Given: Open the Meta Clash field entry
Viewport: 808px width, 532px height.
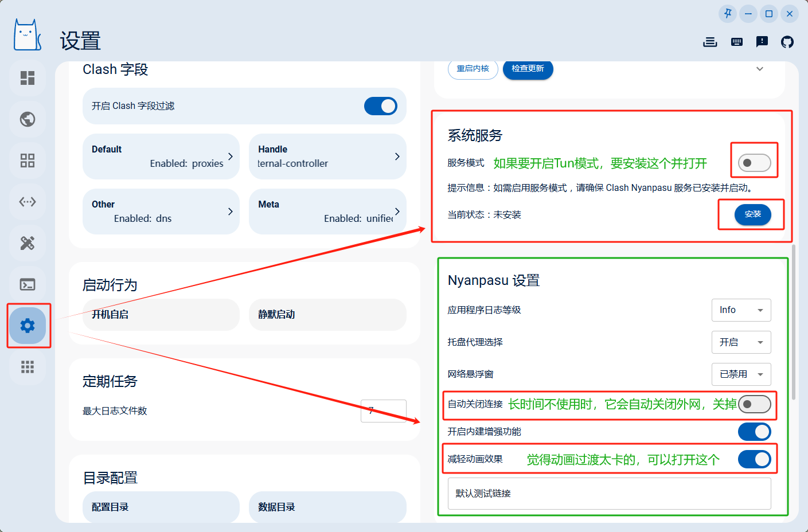Looking at the screenshot, I should tap(327, 212).
